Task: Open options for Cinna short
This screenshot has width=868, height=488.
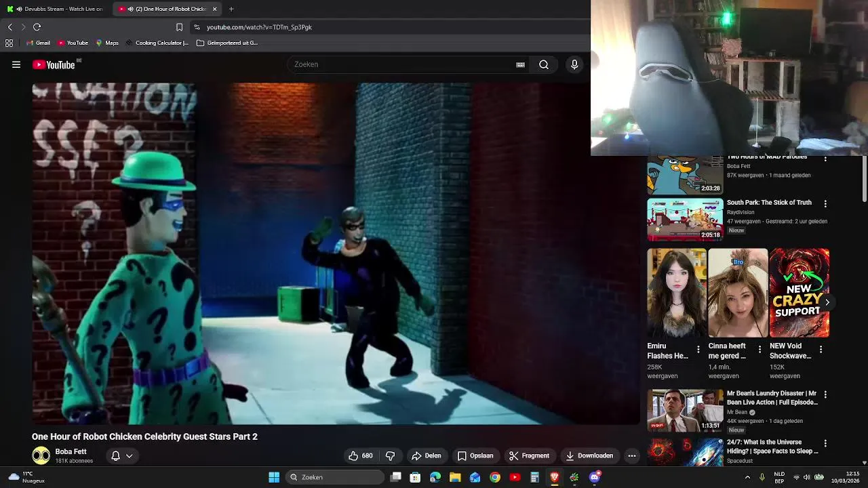Action: point(759,350)
